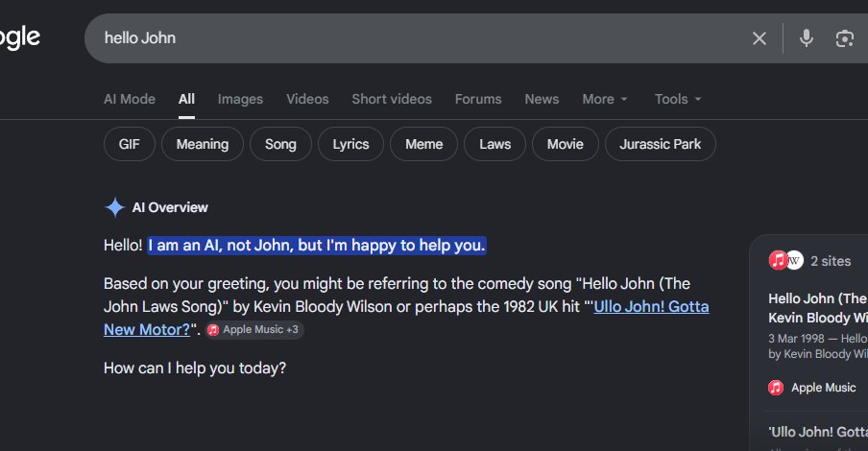Open the Videos tab
The image size is (868, 451).
click(x=307, y=99)
